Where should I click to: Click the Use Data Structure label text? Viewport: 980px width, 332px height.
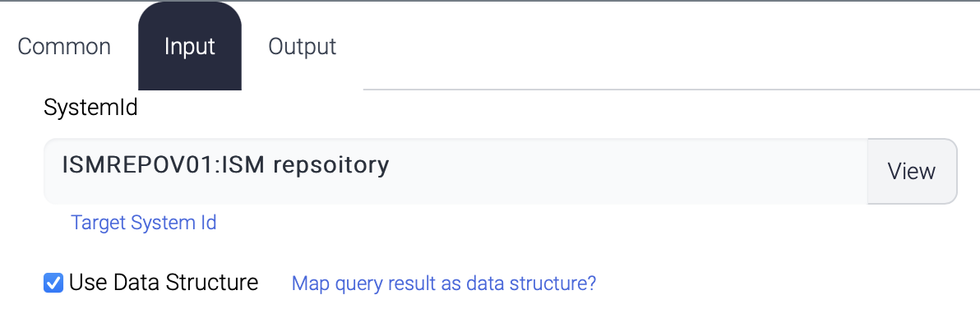[x=164, y=284]
